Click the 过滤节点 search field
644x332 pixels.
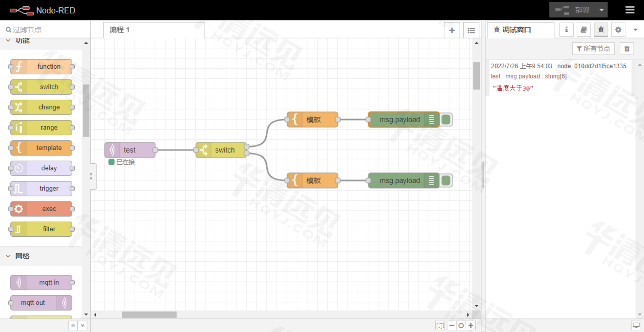[46, 30]
